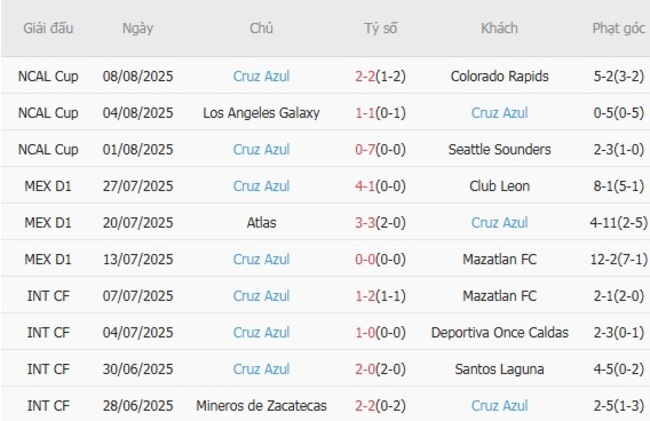Image resolution: width=650 pixels, height=421 pixels.
Task: Open the Atlas home team link
Action: pyautogui.click(x=261, y=223)
